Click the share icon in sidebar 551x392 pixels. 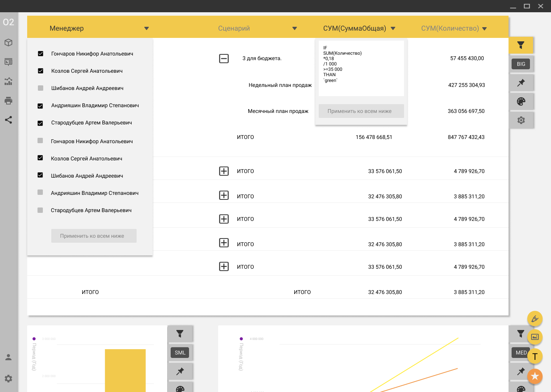tap(8, 120)
